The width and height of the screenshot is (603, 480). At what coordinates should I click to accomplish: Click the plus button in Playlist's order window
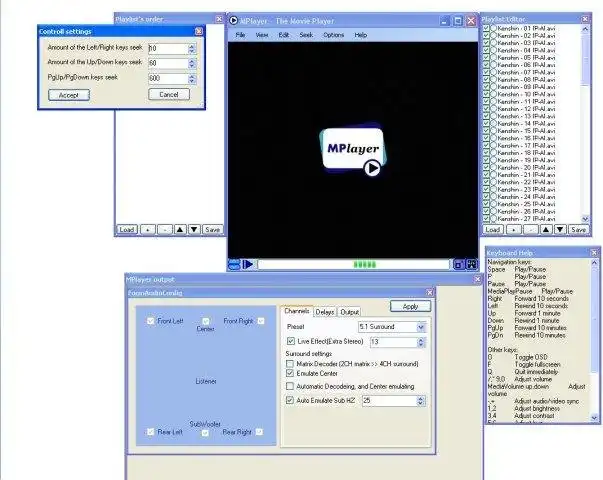pos(148,230)
